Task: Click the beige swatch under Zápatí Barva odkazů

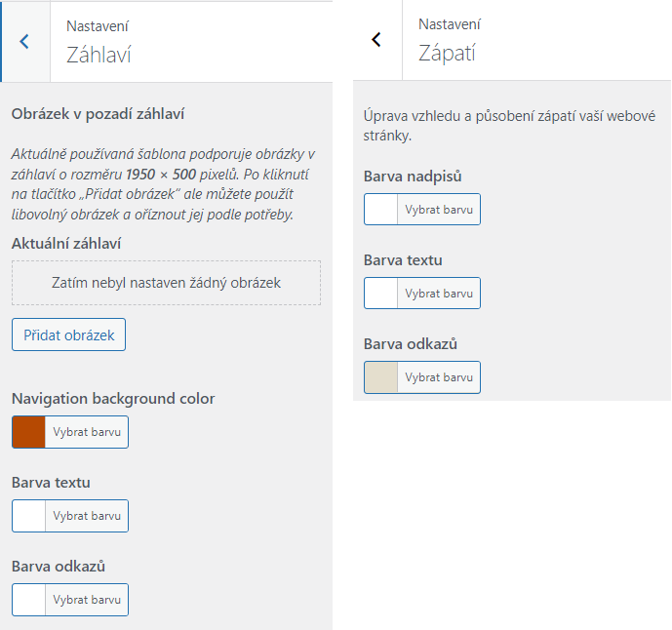Action: click(381, 376)
